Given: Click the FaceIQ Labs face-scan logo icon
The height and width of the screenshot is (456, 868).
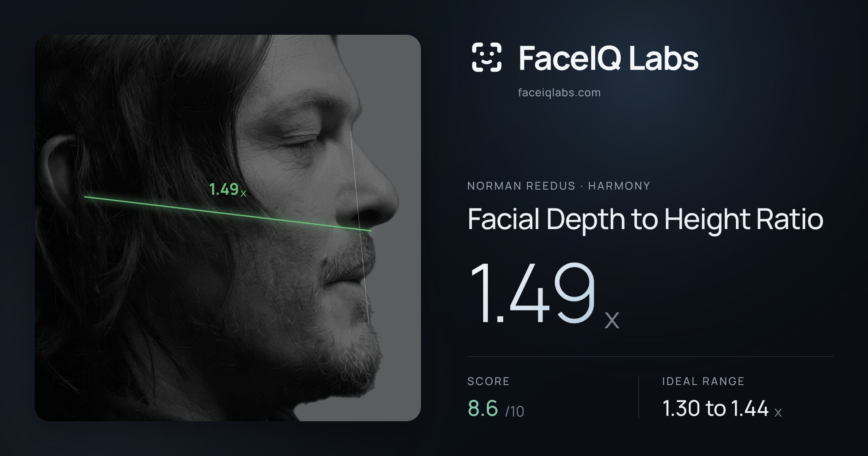Looking at the screenshot, I should [486, 57].
